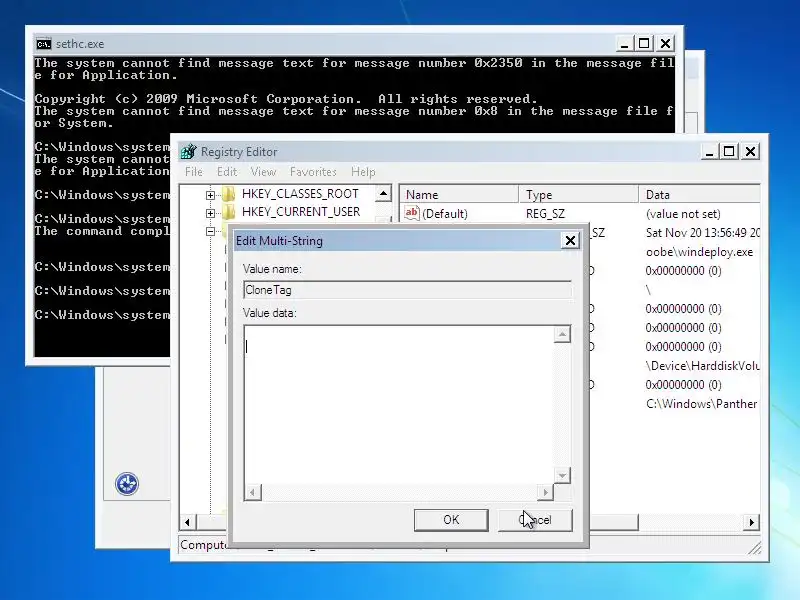
Task: Maximize the sethc.exe window
Action: 644,44
